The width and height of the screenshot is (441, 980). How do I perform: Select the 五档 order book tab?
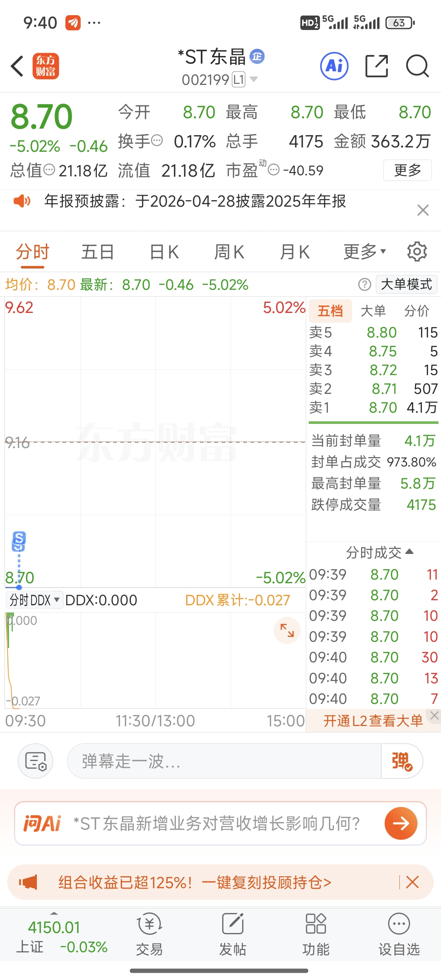click(x=330, y=311)
